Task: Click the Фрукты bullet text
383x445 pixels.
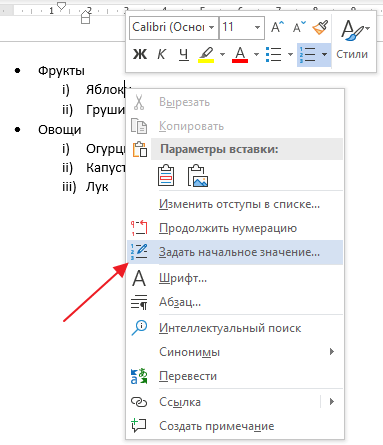Action: pos(61,71)
